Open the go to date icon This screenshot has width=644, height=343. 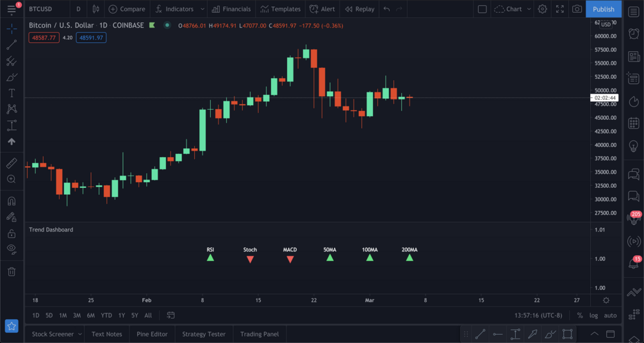(170, 315)
